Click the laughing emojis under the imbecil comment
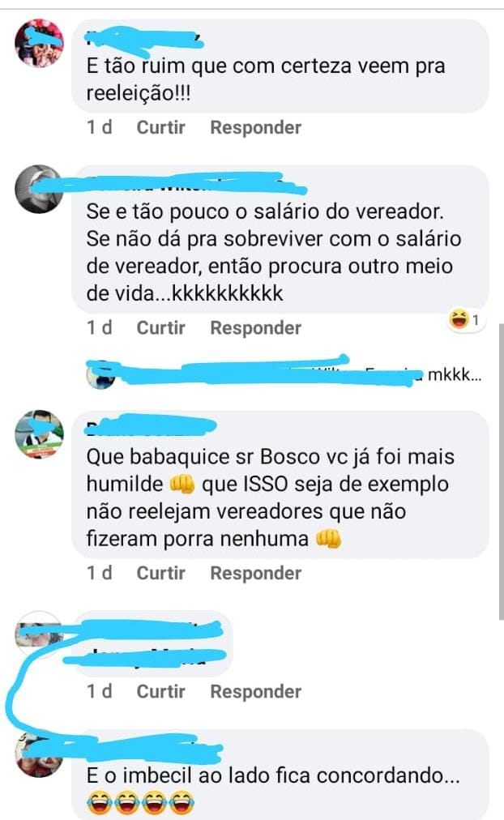Image resolution: width=504 pixels, height=820 pixels. point(141,802)
